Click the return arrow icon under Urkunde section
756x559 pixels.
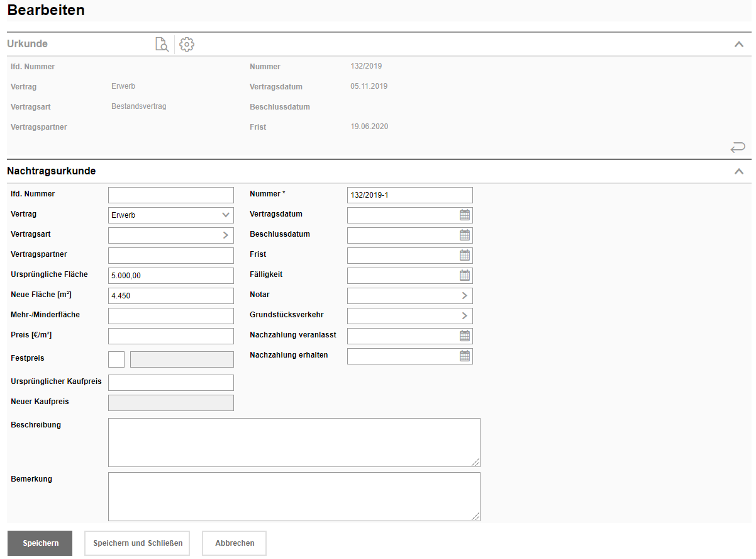coord(738,147)
